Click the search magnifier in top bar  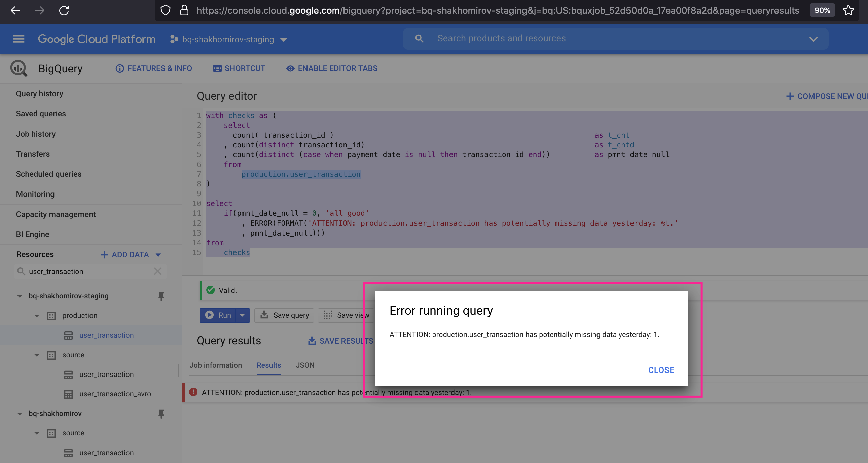(x=419, y=39)
